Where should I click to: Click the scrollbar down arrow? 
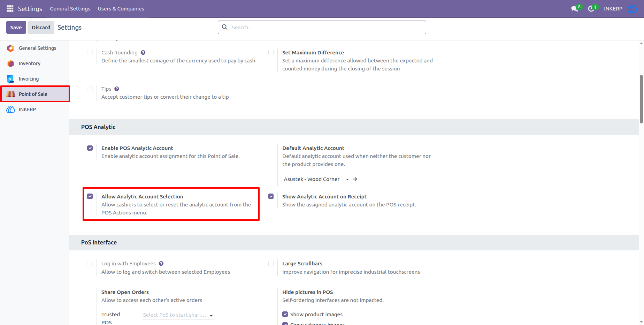tap(641, 322)
